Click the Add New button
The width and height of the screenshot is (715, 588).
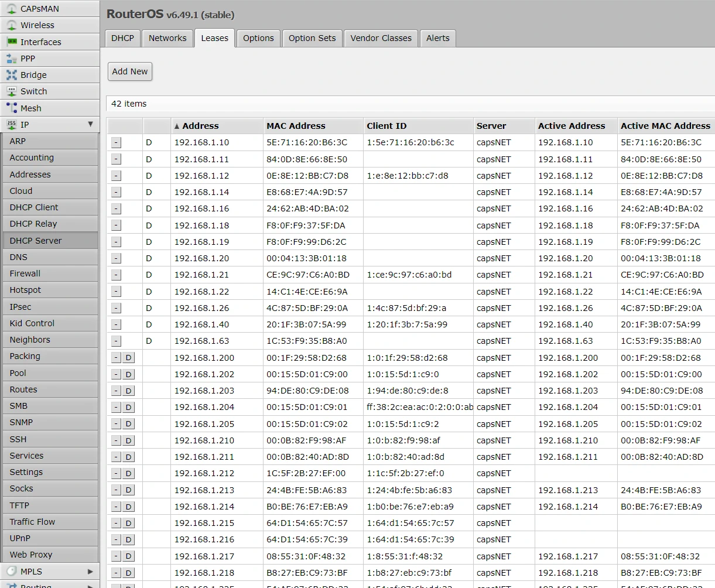[130, 71]
